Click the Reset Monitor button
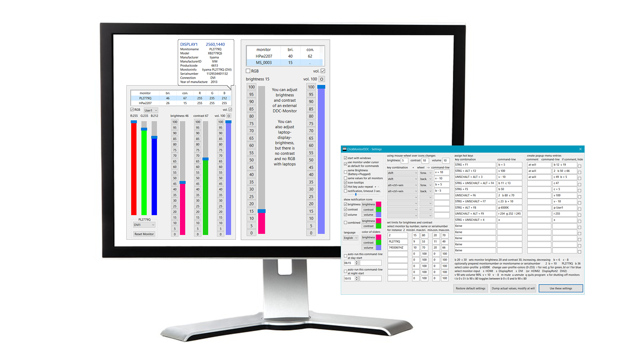 pyautogui.click(x=144, y=234)
